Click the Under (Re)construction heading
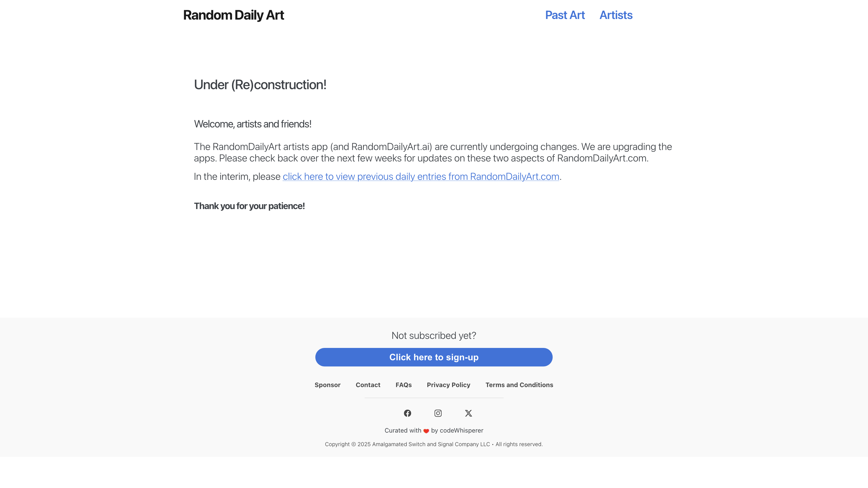The width and height of the screenshot is (868, 488). [260, 85]
